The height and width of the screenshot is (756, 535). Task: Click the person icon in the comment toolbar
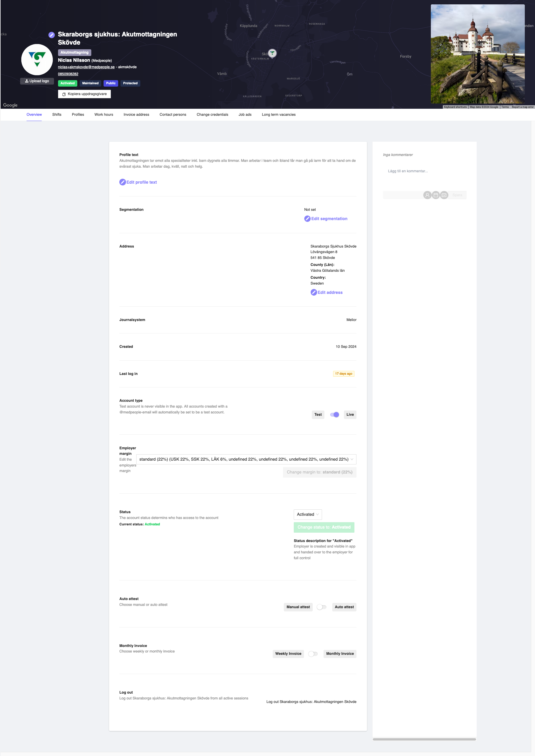pyautogui.click(x=427, y=195)
